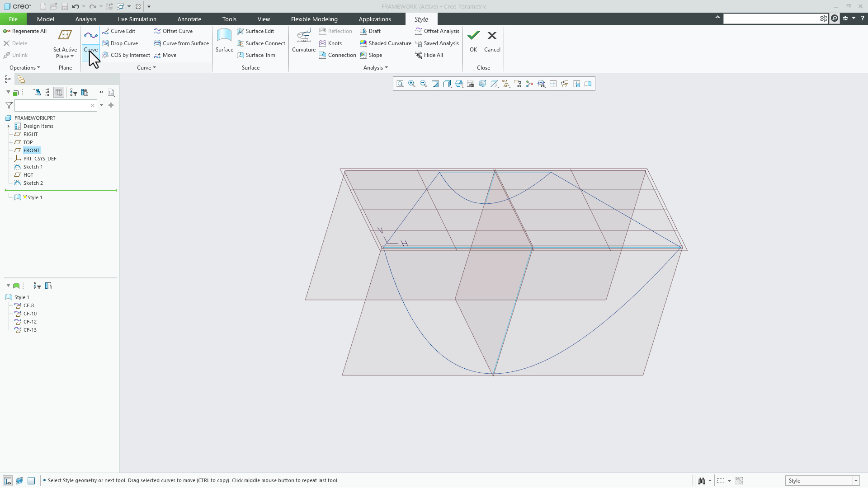Click the Hide All analysis button

click(429, 55)
